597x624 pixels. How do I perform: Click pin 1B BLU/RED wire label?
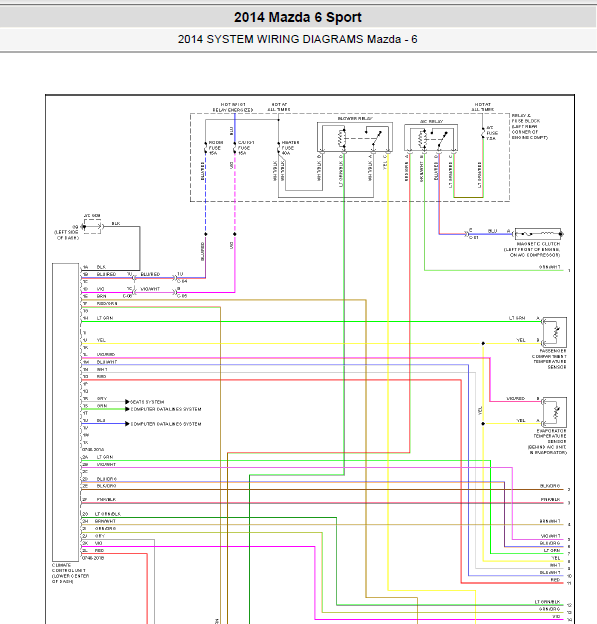coord(106,274)
